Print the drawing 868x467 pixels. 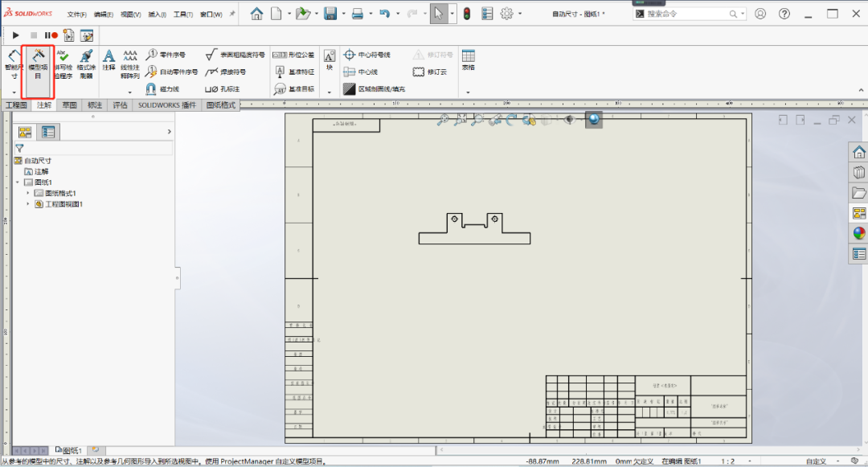pyautogui.click(x=358, y=14)
